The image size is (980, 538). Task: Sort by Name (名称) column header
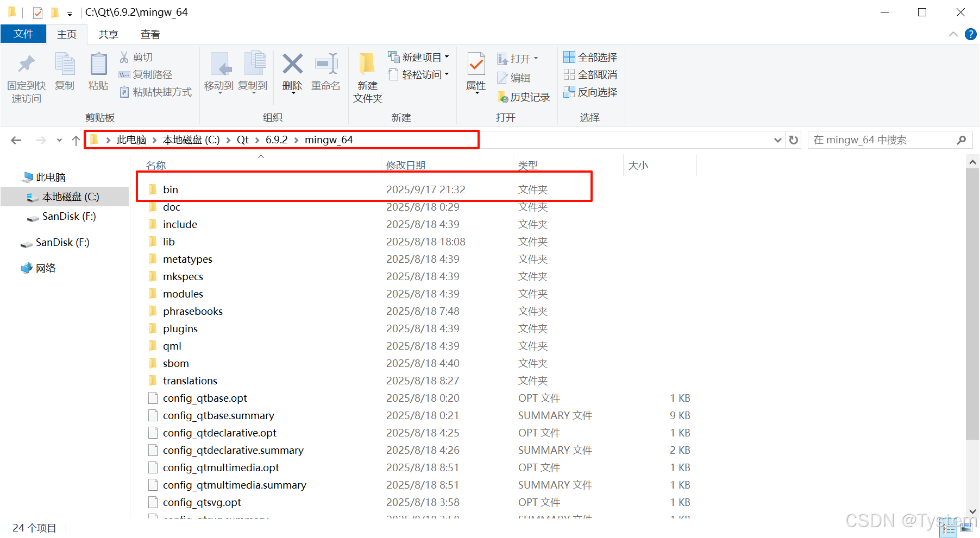pos(156,165)
